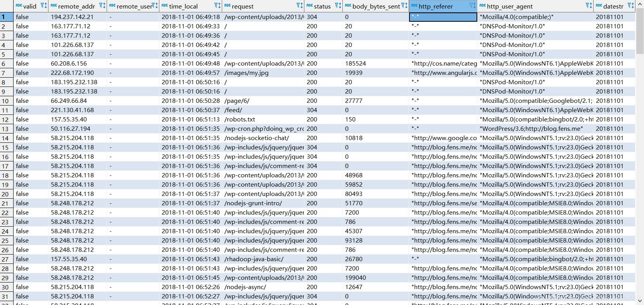644x305 pixels.
Task: Select the http_user_agent column header
Action: coord(535,6)
